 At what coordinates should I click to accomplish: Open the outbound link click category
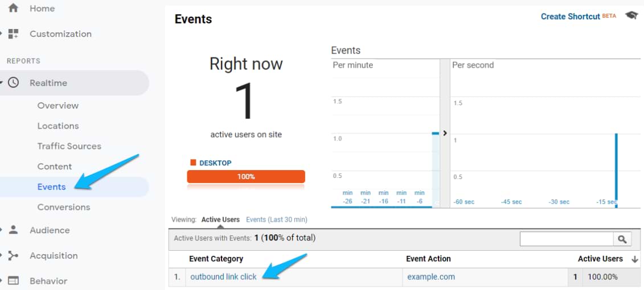pyautogui.click(x=223, y=276)
